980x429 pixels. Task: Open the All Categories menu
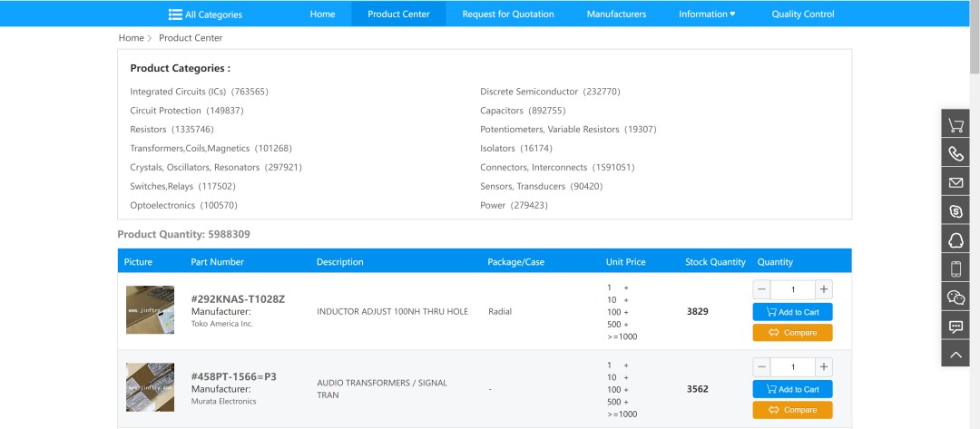tap(205, 14)
